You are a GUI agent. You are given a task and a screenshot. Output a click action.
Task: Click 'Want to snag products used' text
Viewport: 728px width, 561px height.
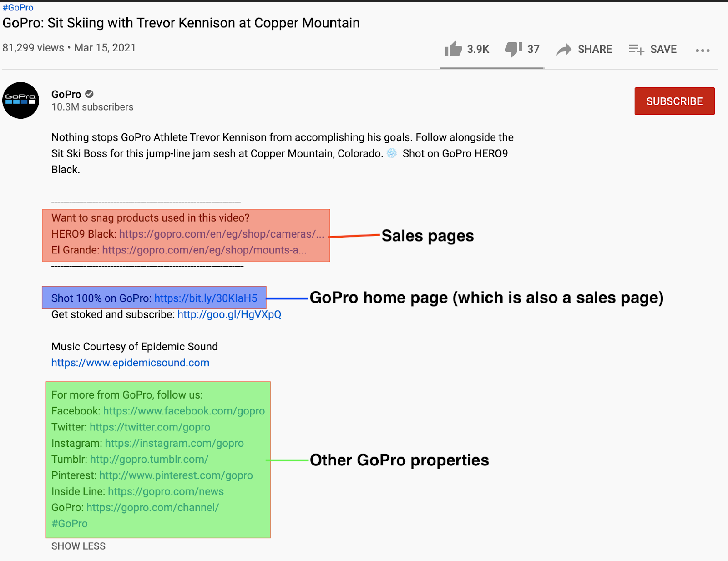(x=151, y=218)
